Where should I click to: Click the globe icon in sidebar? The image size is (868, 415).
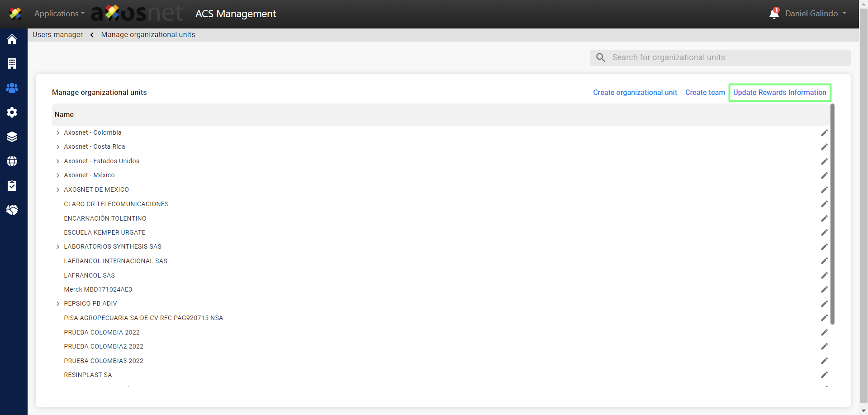coord(12,161)
